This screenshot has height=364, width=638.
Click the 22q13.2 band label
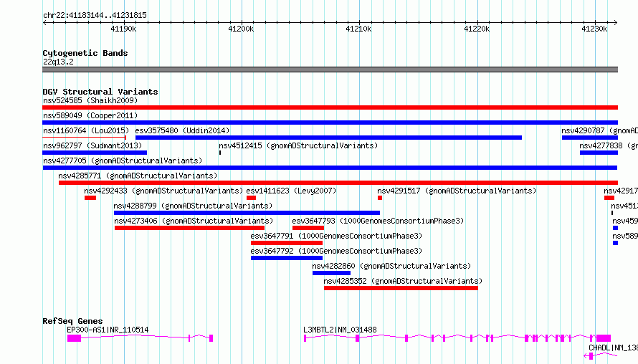tap(58, 62)
